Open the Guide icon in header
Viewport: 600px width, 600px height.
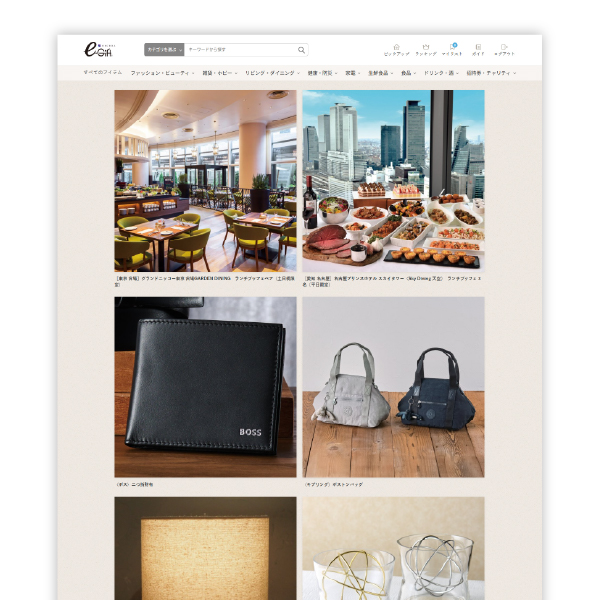pyautogui.click(x=478, y=49)
